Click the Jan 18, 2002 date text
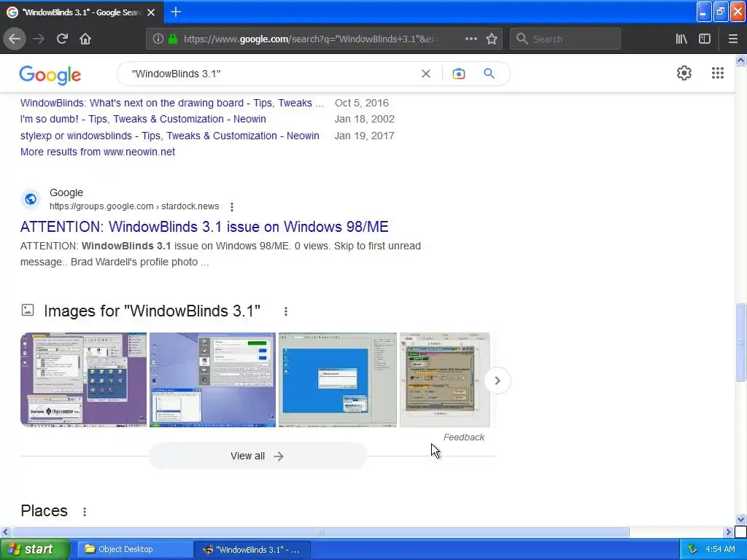The width and height of the screenshot is (747, 560). point(365,119)
